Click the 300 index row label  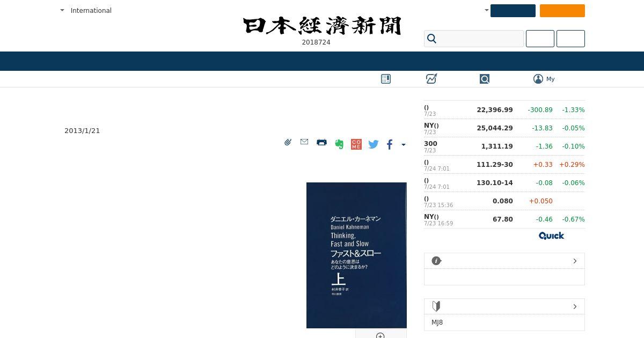pyautogui.click(x=430, y=144)
